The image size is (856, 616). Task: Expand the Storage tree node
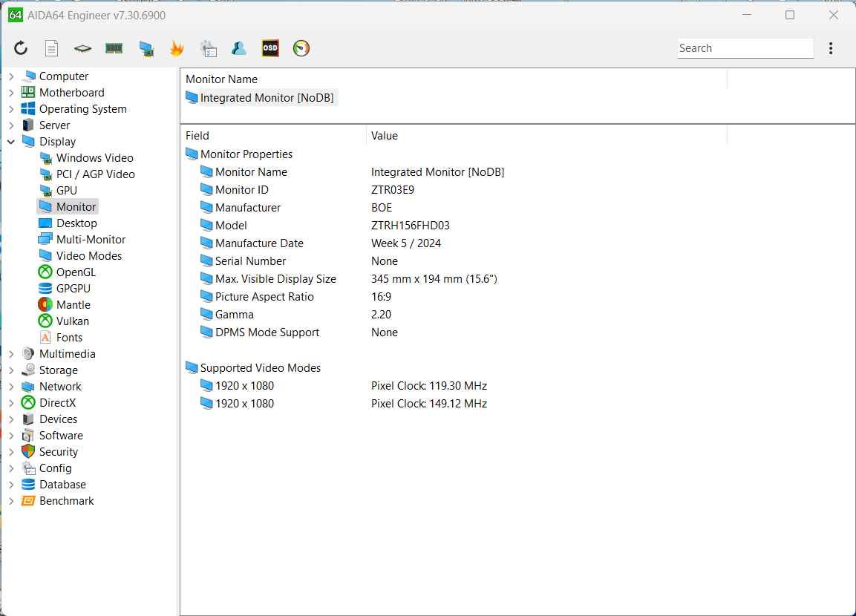pos(11,370)
